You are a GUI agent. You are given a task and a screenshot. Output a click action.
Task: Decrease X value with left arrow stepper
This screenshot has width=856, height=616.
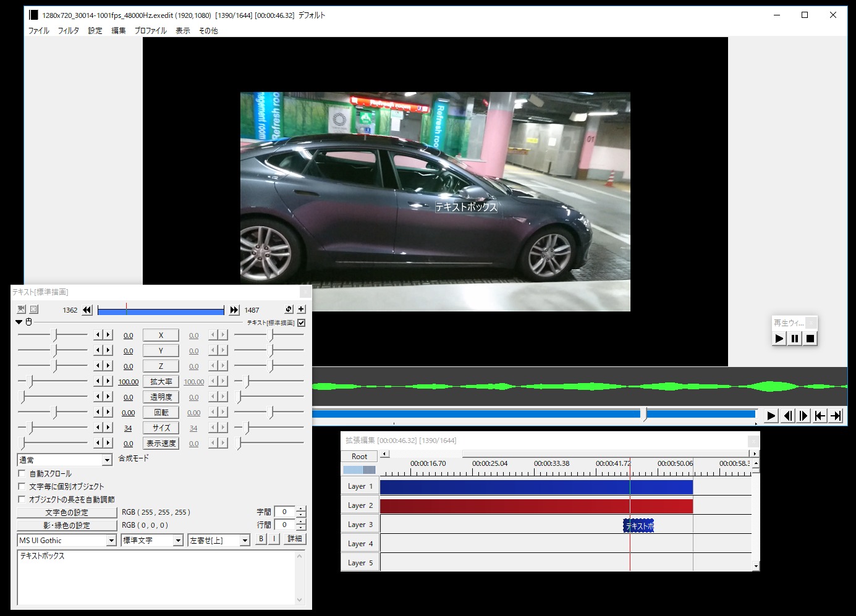click(98, 335)
